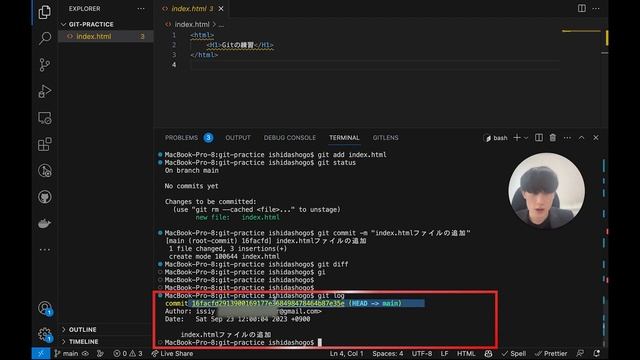640x360 pixels.
Task: Click feedback icon in status bar
Action: [x=580, y=353]
